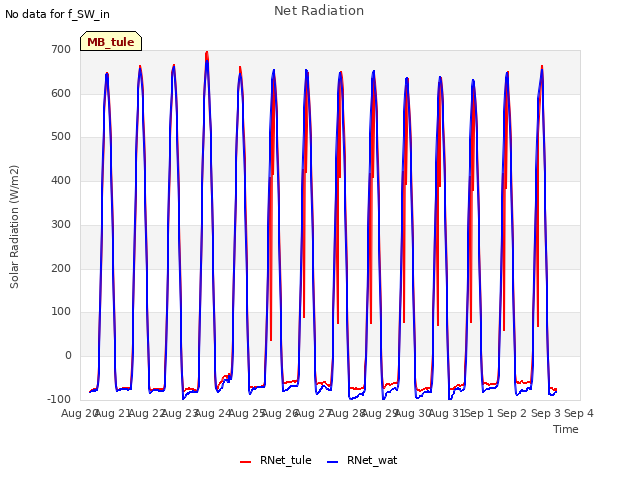Click the Sep 4 x-axis tick label
The height and width of the screenshot is (480, 640).
(x=579, y=413)
